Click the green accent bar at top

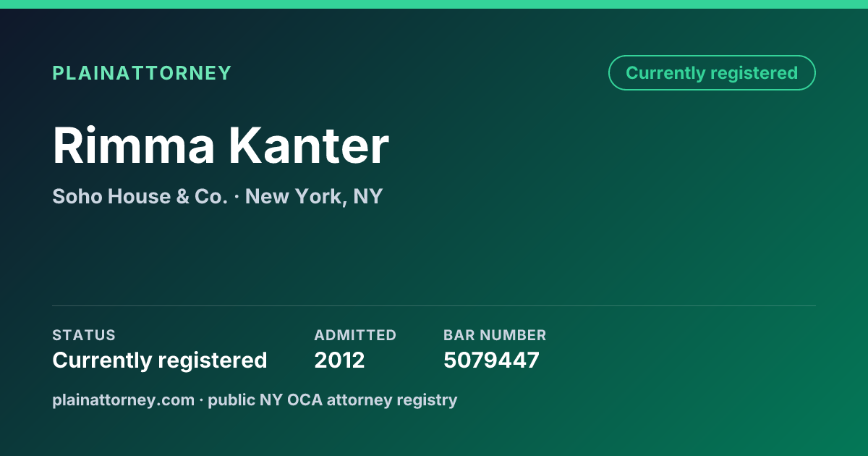[434, 4]
